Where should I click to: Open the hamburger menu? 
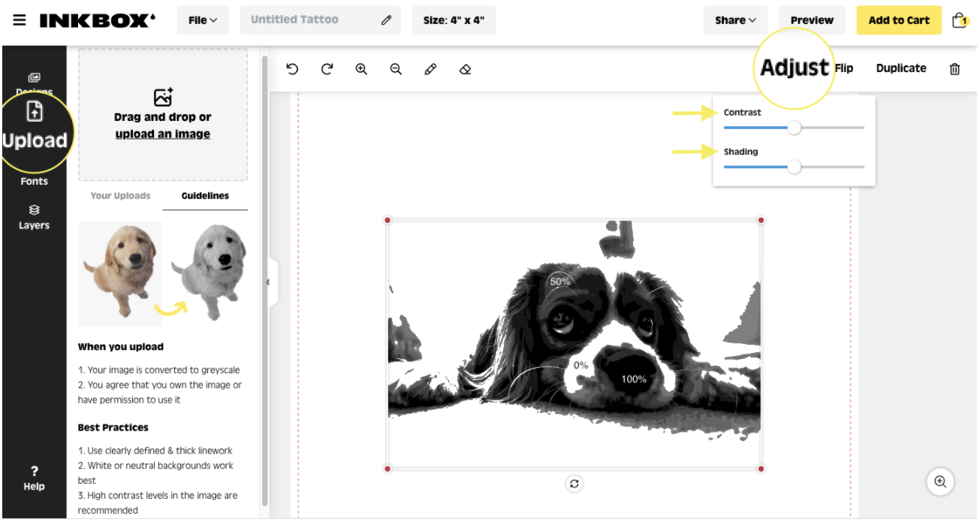click(x=20, y=20)
